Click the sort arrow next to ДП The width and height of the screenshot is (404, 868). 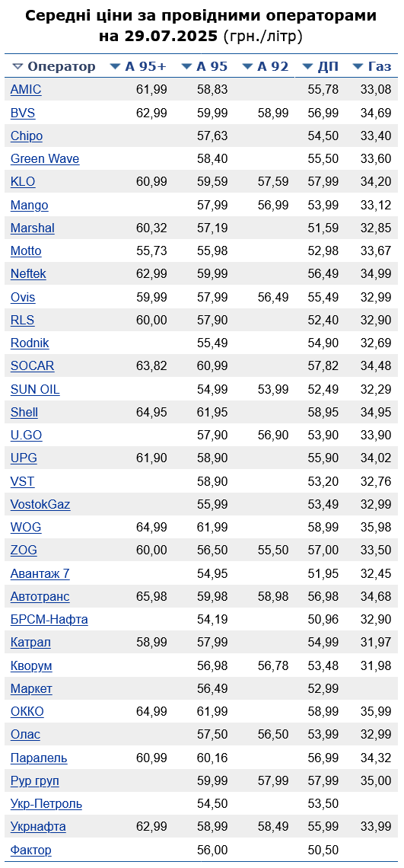point(308,67)
